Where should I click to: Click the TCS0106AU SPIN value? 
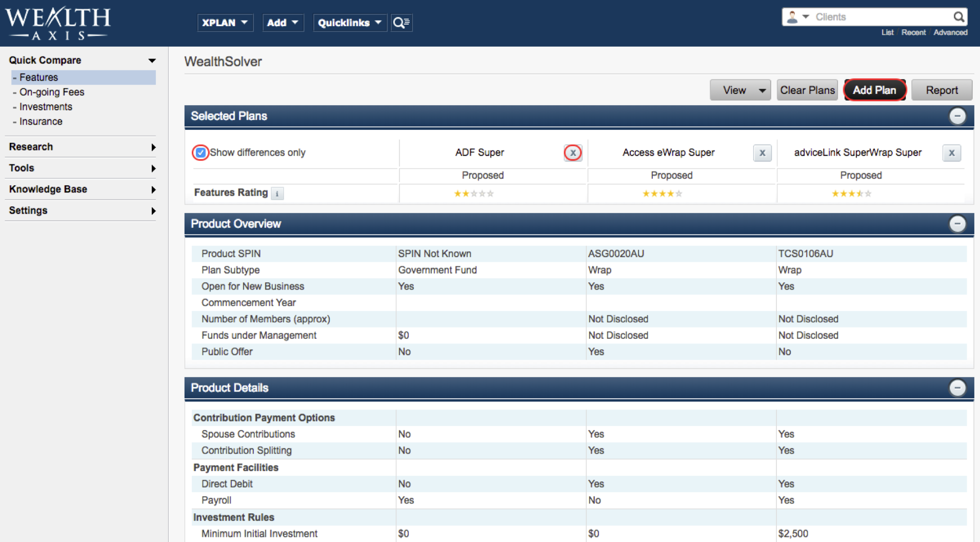(806, 254)
